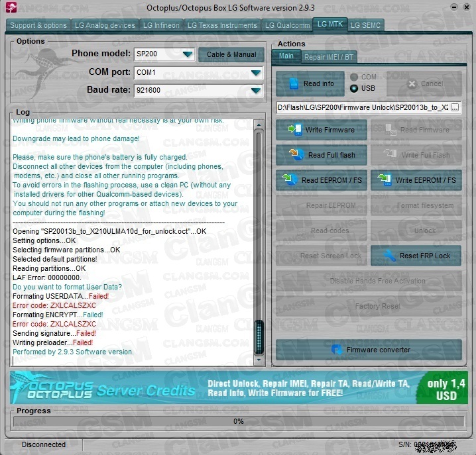Click the Reset Screen Lock button
Screen dimensions: 476x455
pyautogui.click(x=322, y=256)
